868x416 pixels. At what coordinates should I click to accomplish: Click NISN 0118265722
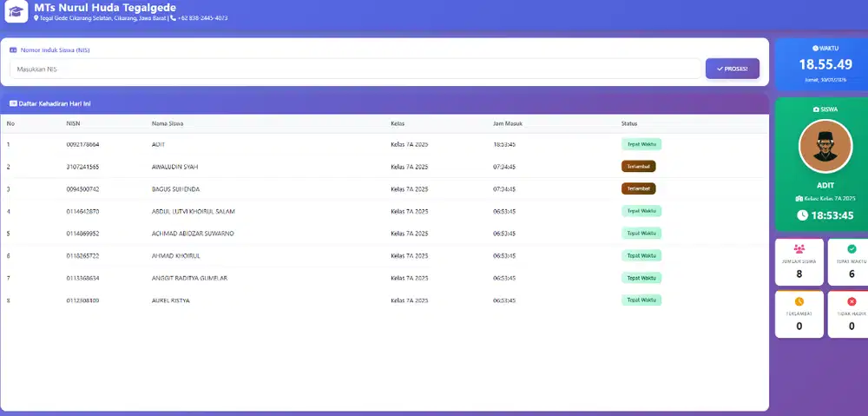[83, 256]
